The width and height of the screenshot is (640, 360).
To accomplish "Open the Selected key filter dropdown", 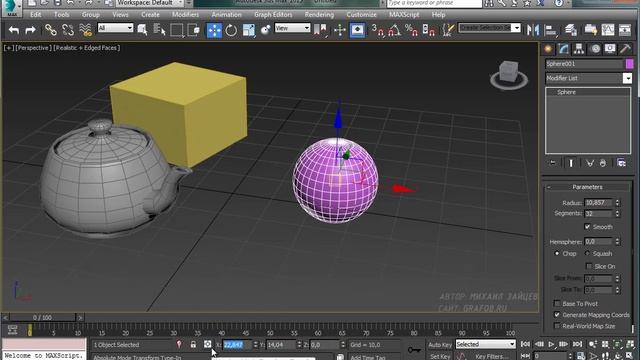I will pyautogui.click(x=485, y=344).
